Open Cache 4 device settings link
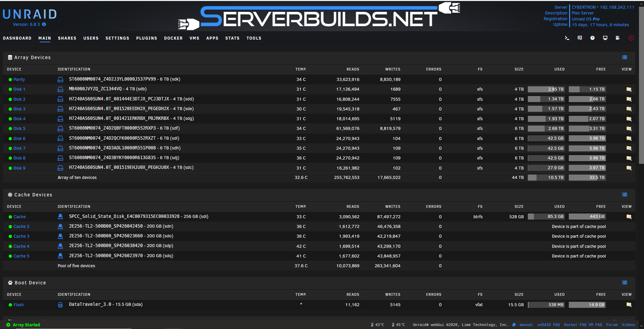Viewport: 644px width, 329px height. (x=21, y=246)
